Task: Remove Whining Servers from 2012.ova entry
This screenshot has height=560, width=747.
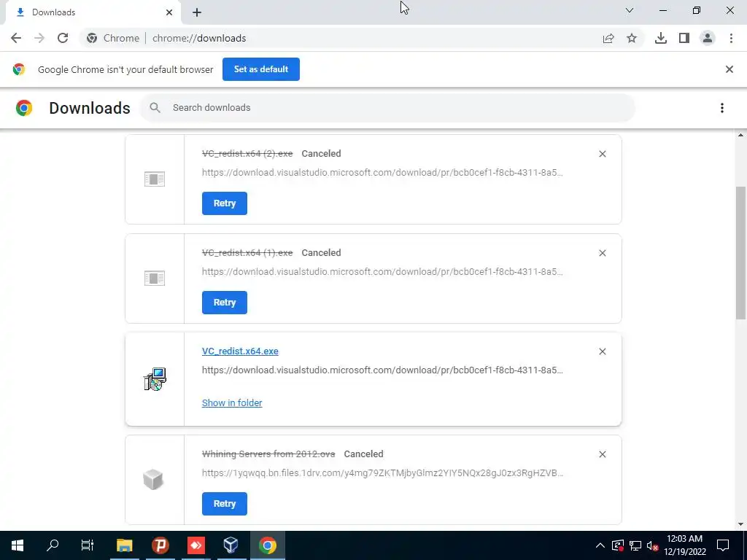Action: 603,454
